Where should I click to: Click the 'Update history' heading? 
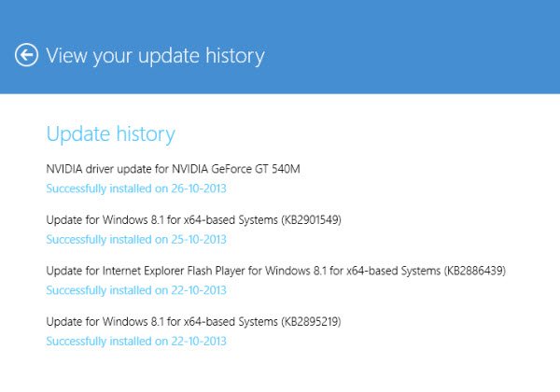[x=110, y=133]
